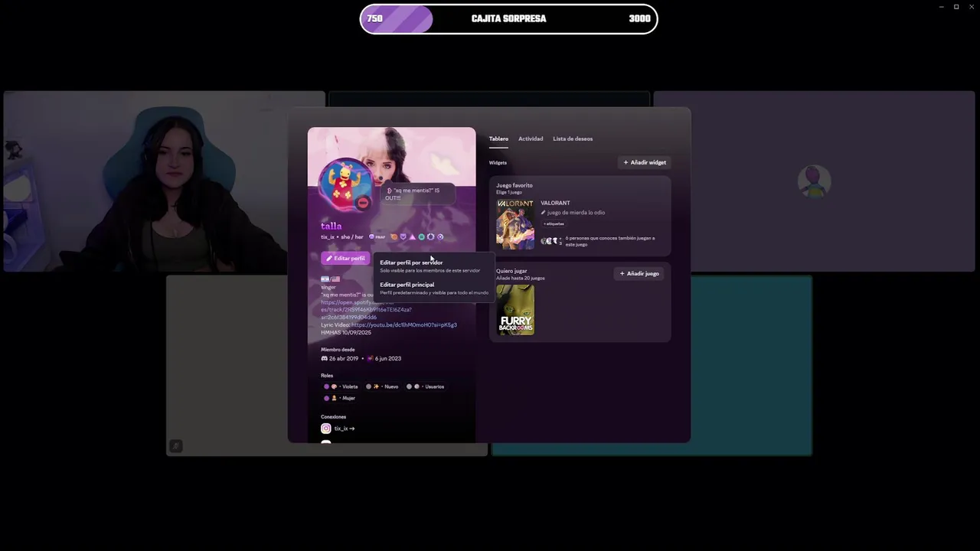Open the Spotify track link in bio
980x551 pixels.
[366, 309]
